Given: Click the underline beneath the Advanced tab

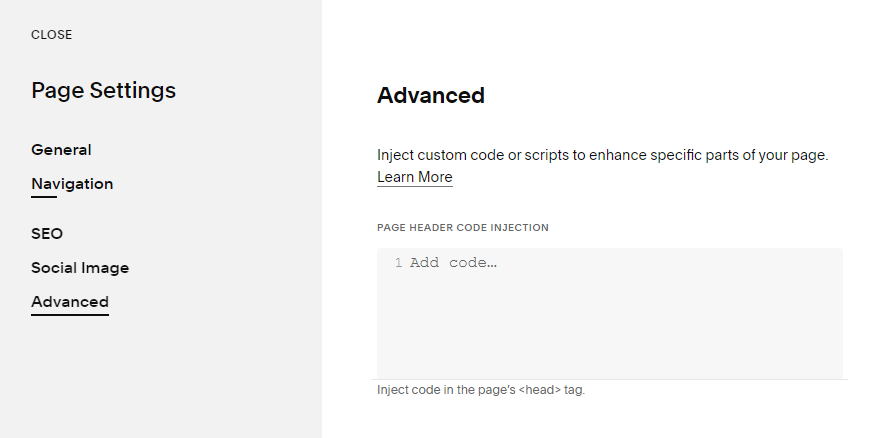Looking at the screenshot, I should point(70,315).
